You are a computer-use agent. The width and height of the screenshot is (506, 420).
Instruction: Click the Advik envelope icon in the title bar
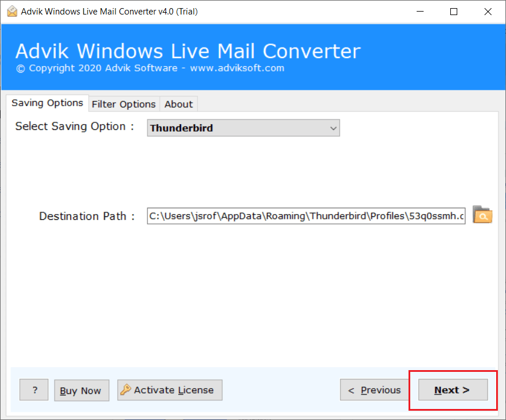12,11
